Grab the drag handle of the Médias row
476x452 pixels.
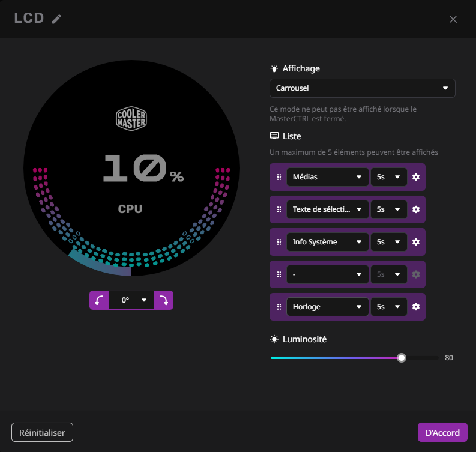tap(279, 177)
